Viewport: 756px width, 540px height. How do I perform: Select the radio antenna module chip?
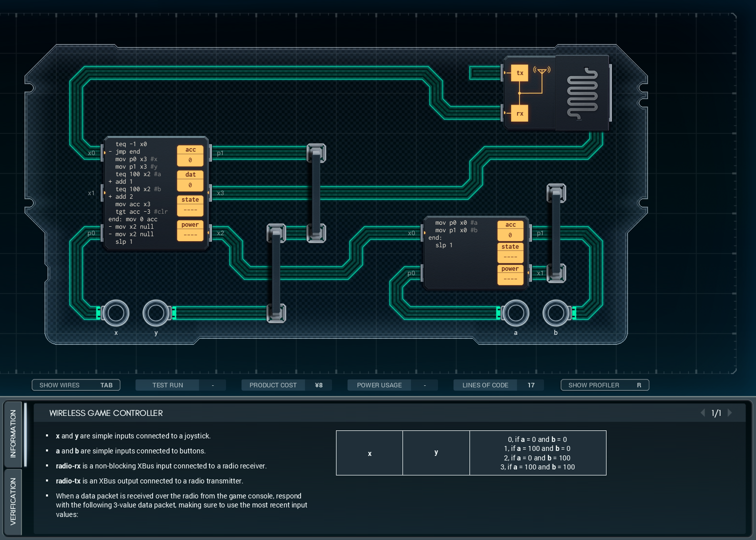pyautogui.click(x=581, y=93)
